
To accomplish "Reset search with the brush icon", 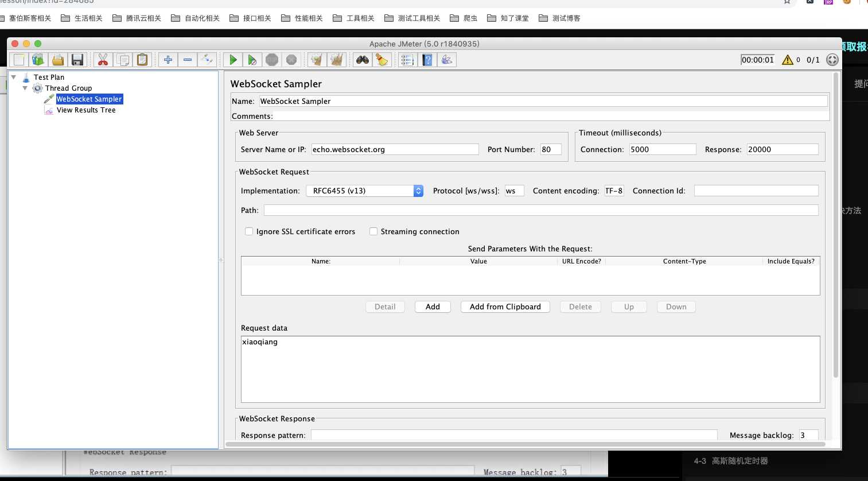I will [x=382, y=60].
